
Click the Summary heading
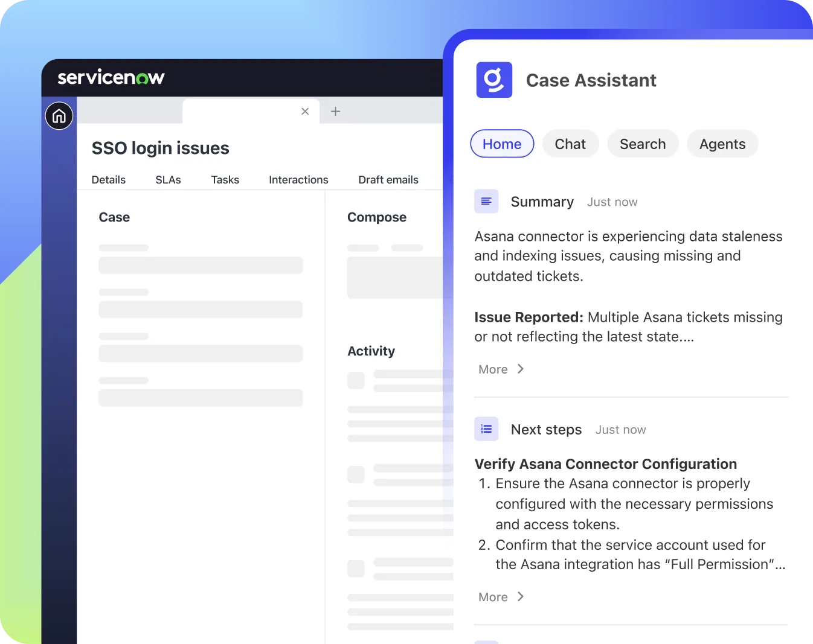tap(542, 202)
